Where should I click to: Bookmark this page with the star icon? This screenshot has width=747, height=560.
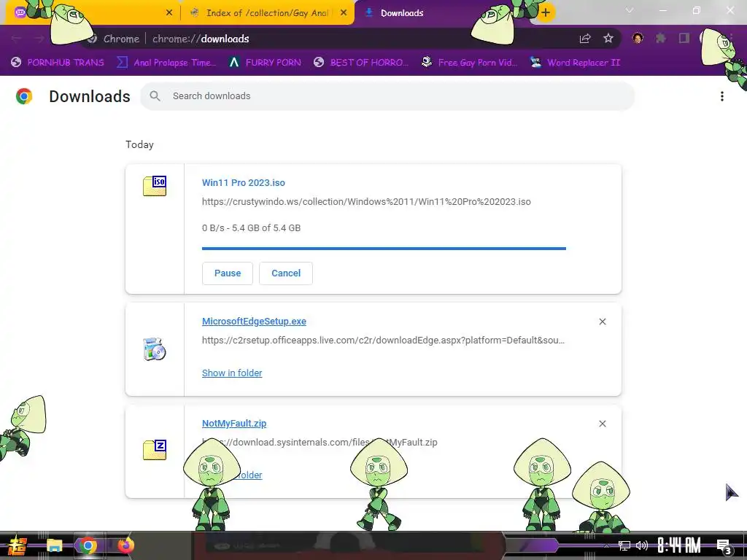click(x=608, y=39)
